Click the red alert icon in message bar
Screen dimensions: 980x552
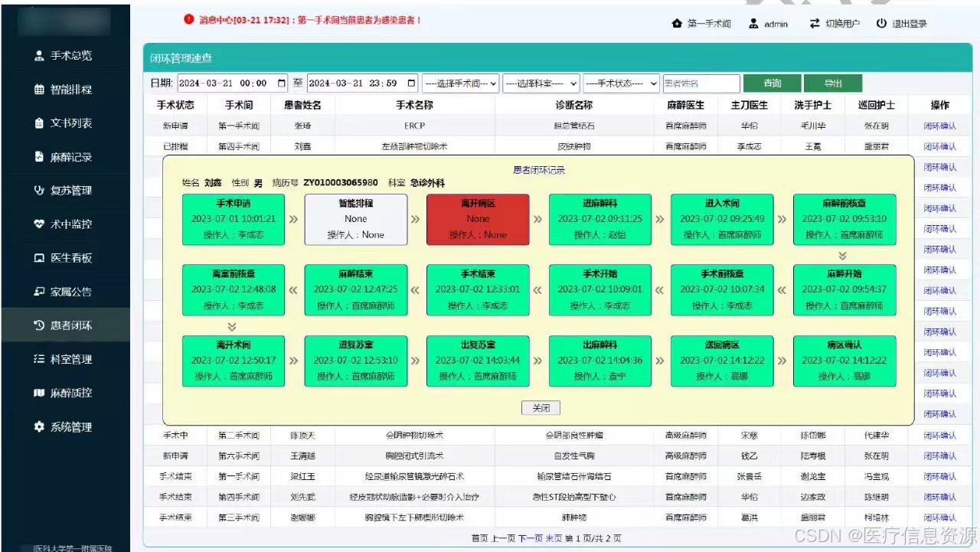189,20
